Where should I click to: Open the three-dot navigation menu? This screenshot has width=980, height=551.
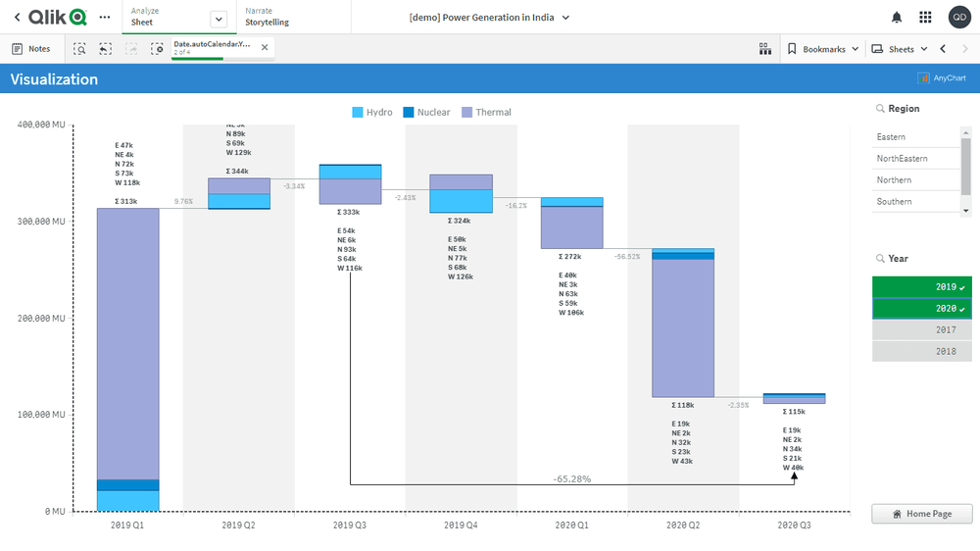[105, 18]
